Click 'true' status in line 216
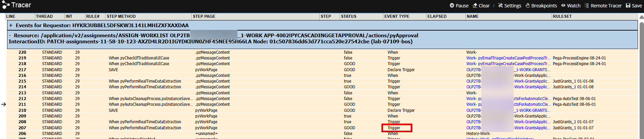The width and height of the screenshot is (644, 139). coord(347,76)
